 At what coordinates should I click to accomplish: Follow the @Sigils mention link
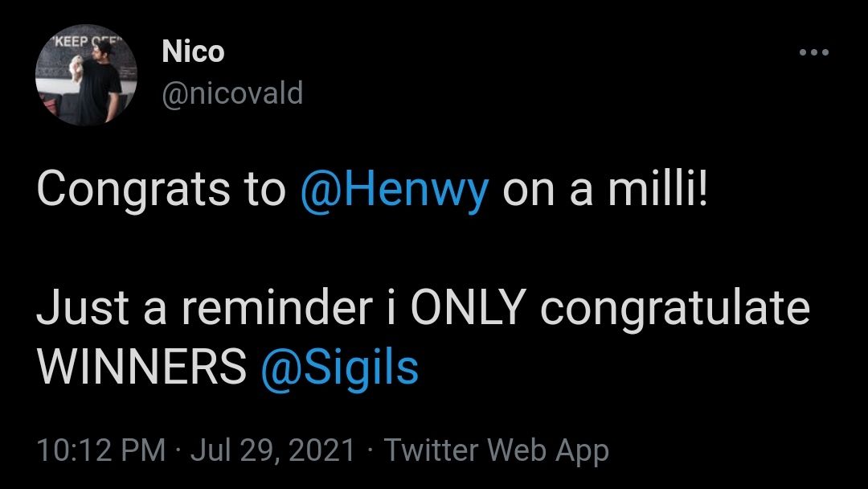341,367
